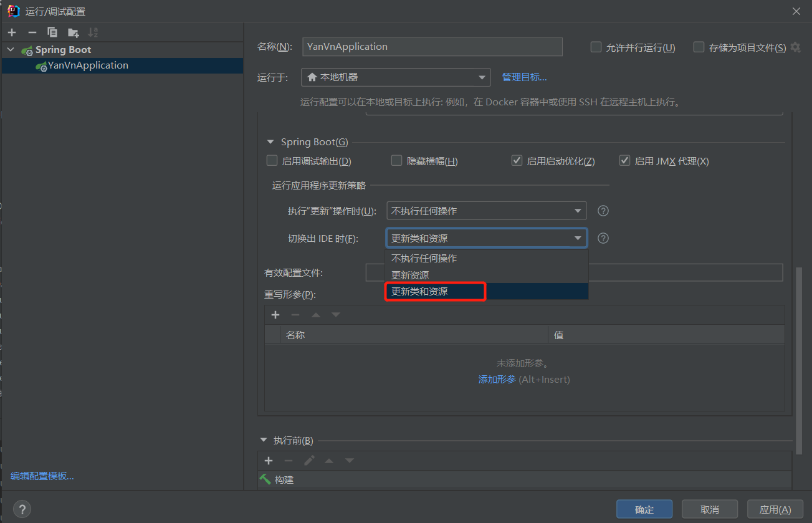812x523 pixels.
Task: Enable 允许并行运行 checkbox
Action: click(x=596, y=47)
